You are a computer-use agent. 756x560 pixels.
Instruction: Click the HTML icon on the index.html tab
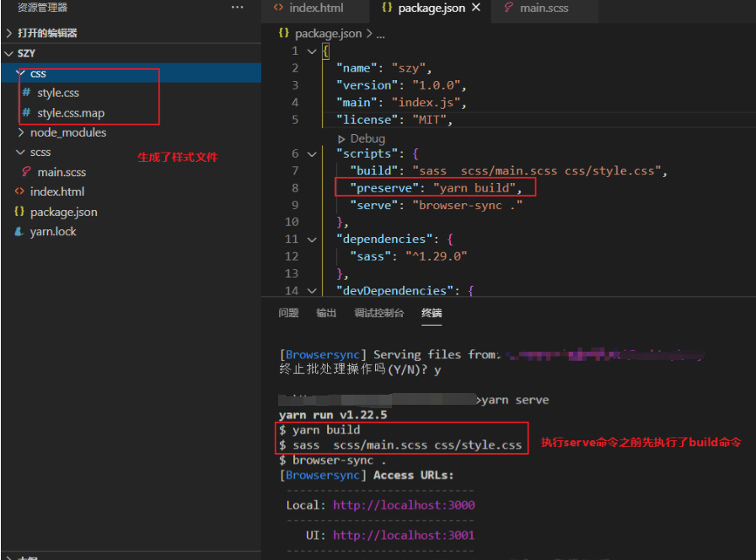click(278, 8)
